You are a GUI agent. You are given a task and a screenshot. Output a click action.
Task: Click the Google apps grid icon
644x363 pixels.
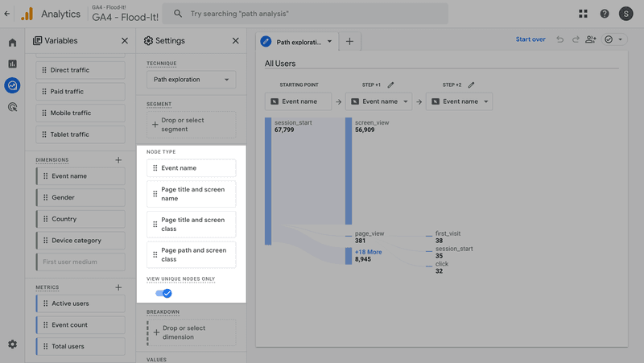click(x=583, y=14)
